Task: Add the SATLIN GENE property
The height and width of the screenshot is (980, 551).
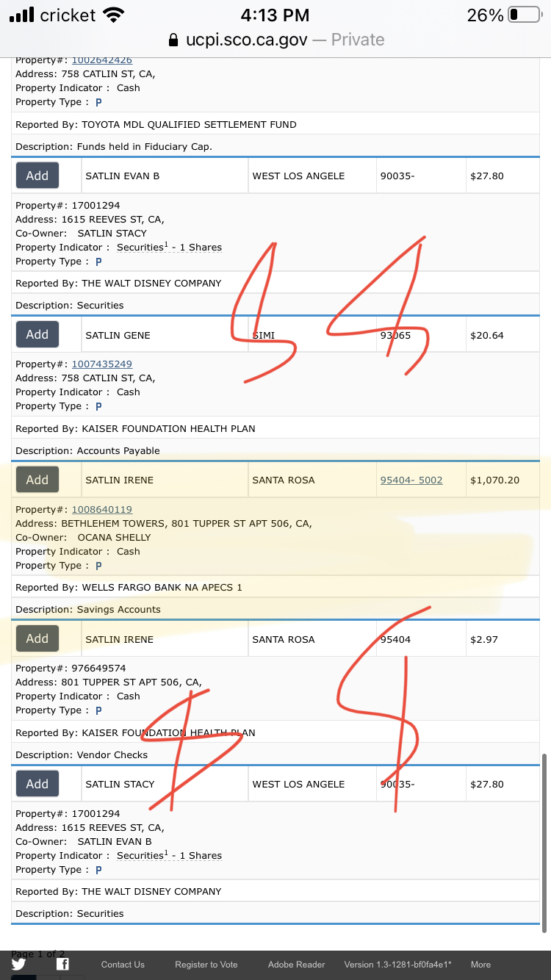Action: (x=37, y=334)
